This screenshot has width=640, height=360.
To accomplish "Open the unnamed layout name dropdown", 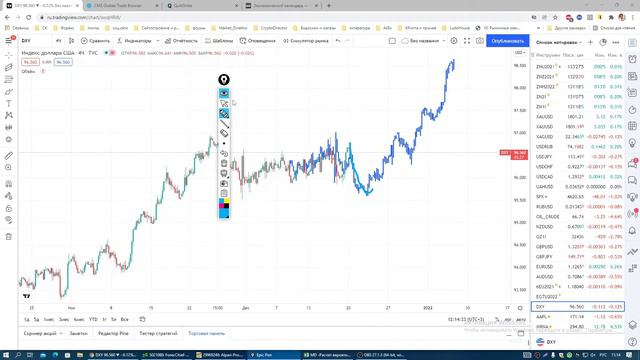I will [423, 41].
